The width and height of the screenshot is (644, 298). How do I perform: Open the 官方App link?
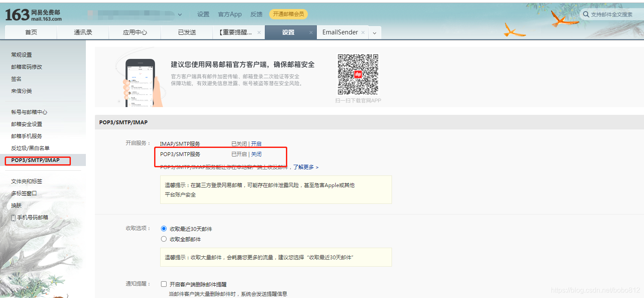[x=230, y=14]
